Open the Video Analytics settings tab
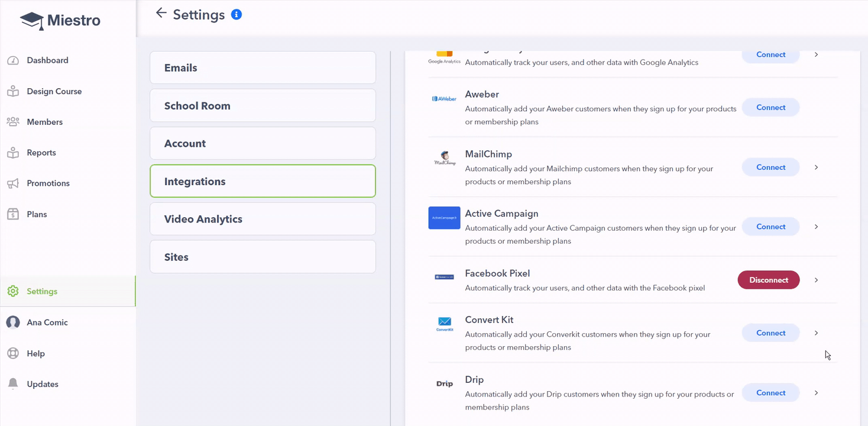This screenshot has height=426, width=868. tap(263, 219)
